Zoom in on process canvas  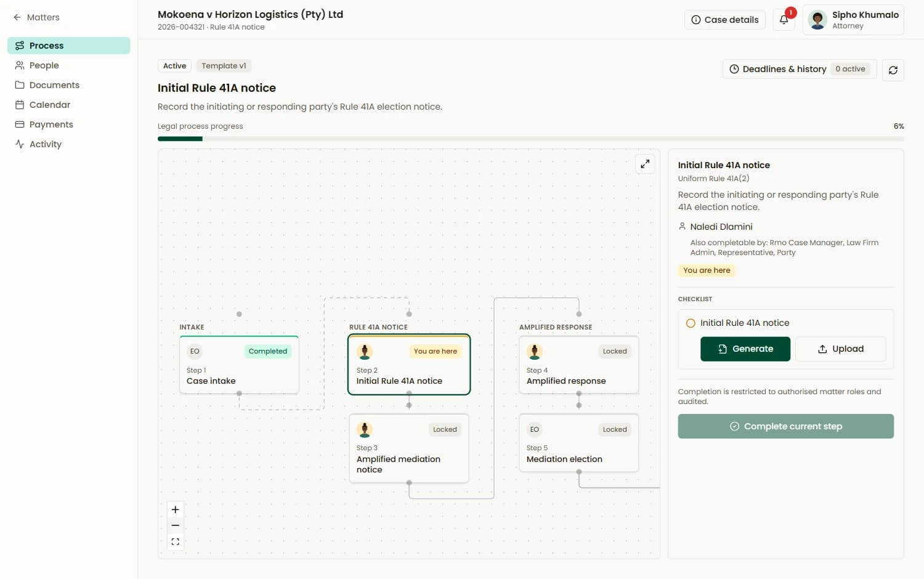pos(175,509)
